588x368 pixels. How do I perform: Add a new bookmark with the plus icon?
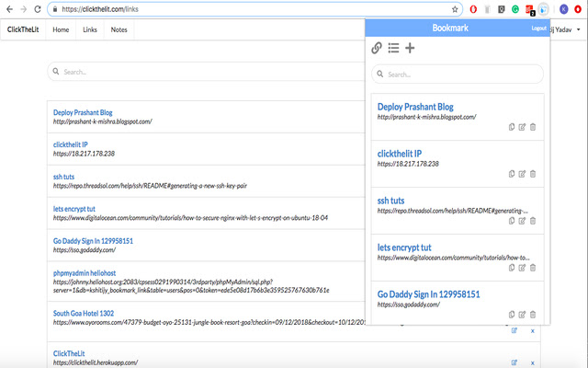[410, 48]
